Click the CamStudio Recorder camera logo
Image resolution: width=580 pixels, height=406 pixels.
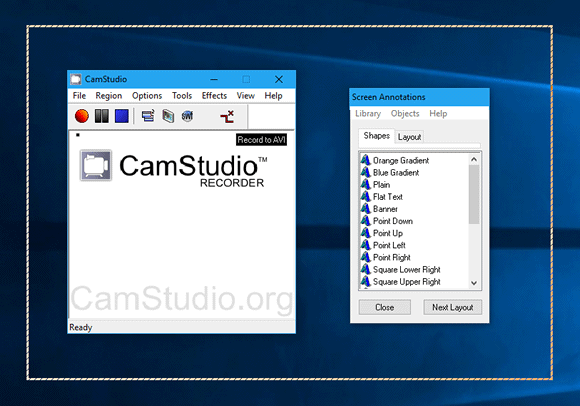[96, 165]
